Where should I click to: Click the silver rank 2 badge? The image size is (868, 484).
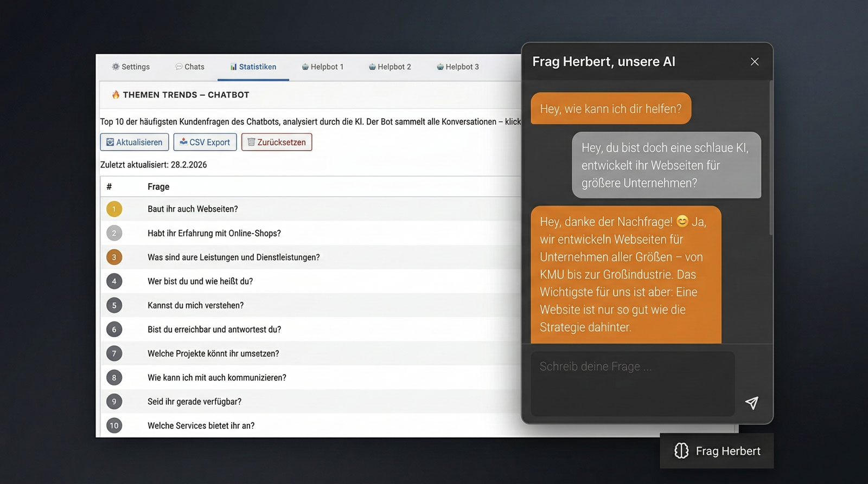pyautogui.click(x=114, y=233)
